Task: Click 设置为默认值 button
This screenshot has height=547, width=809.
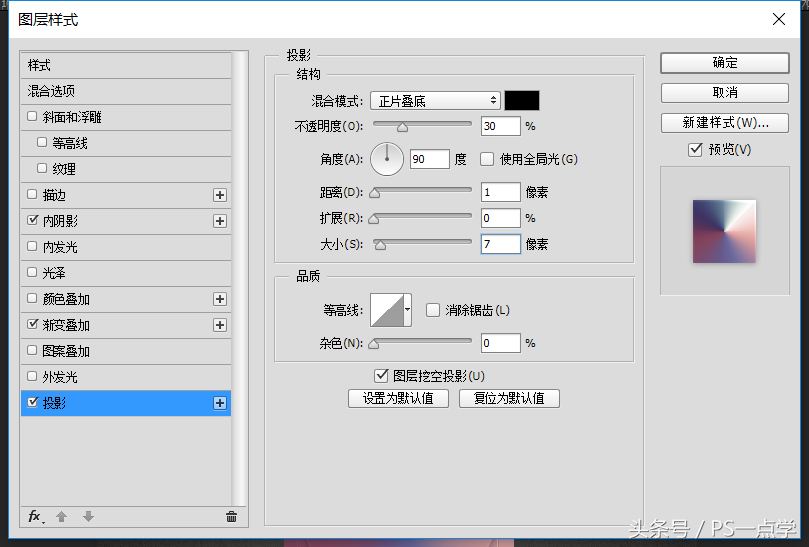Action: coord(398,398)
